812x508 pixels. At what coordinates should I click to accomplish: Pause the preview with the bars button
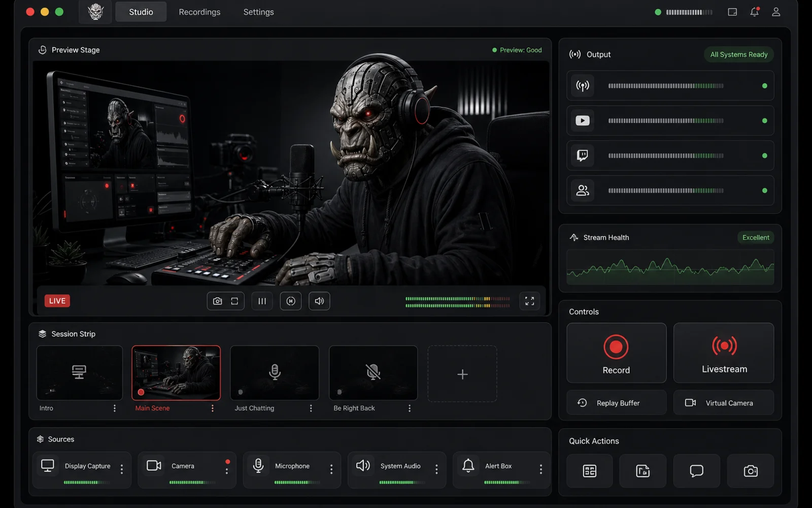click(x=262, y=301)
